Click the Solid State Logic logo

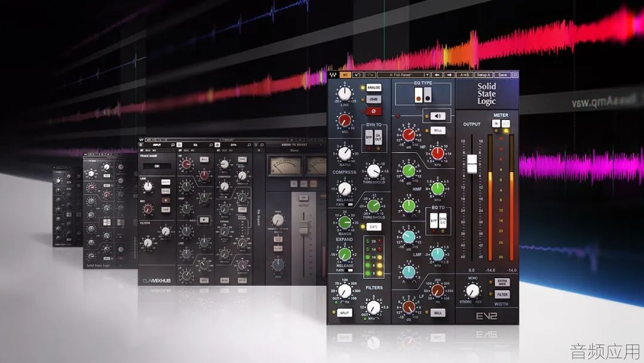coord(487,94)
